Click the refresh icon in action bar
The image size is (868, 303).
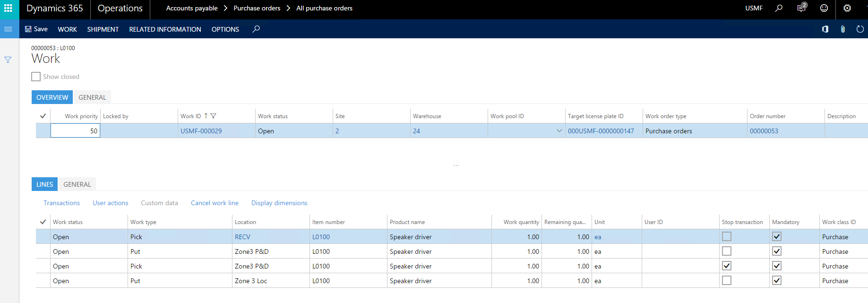860,29
